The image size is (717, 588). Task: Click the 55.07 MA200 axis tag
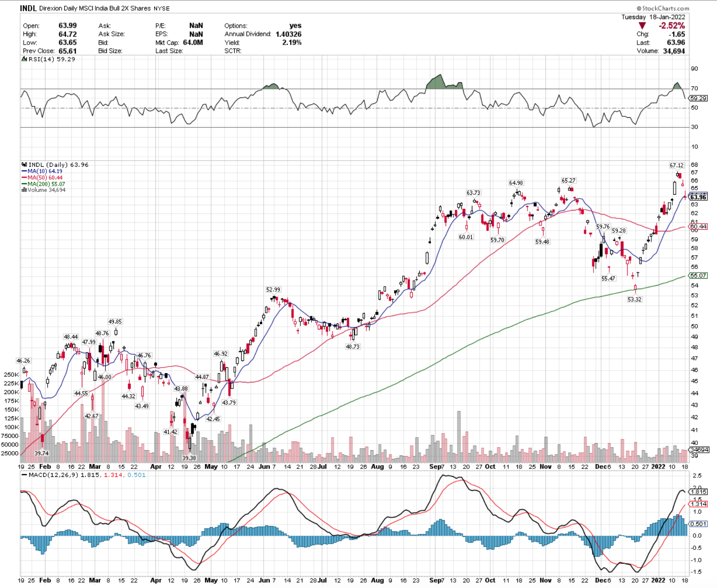click(698, 276)
